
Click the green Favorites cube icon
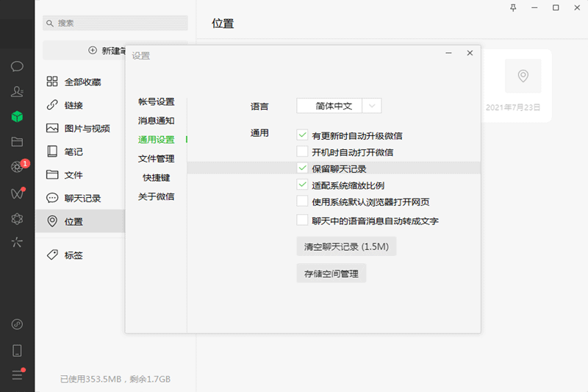coord(17,117)
